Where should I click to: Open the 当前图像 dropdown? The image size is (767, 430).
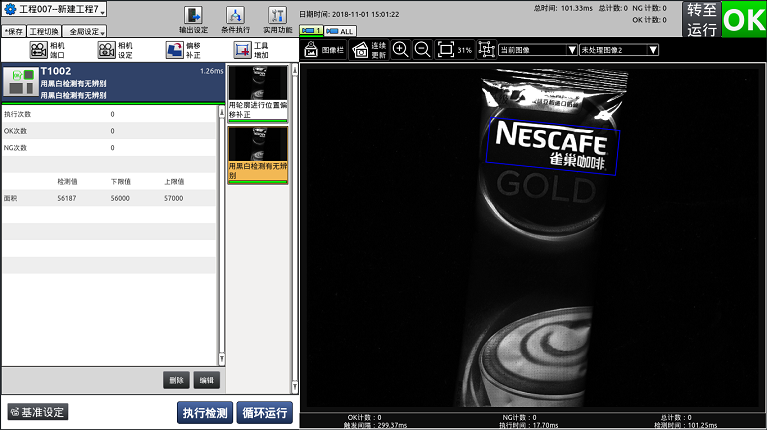click(x=538, y=50)
